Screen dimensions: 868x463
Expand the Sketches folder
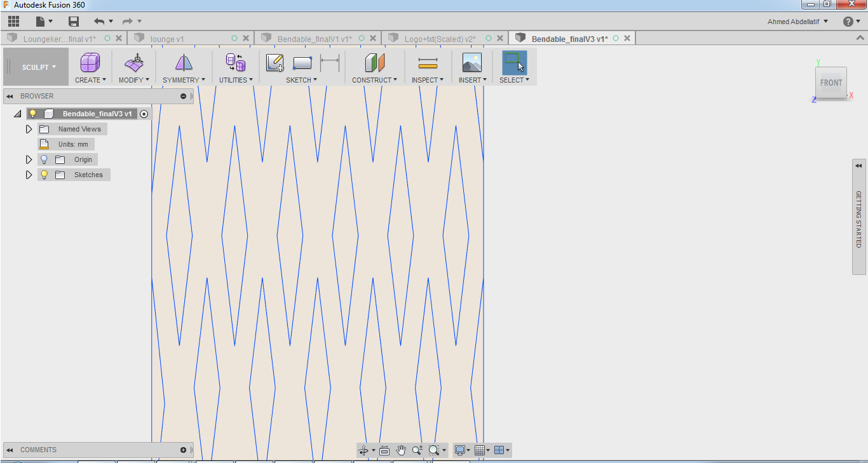click(29, 175)
